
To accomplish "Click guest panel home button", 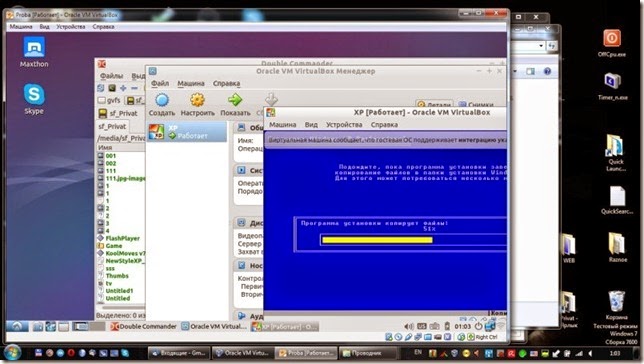I will [17, 326].
